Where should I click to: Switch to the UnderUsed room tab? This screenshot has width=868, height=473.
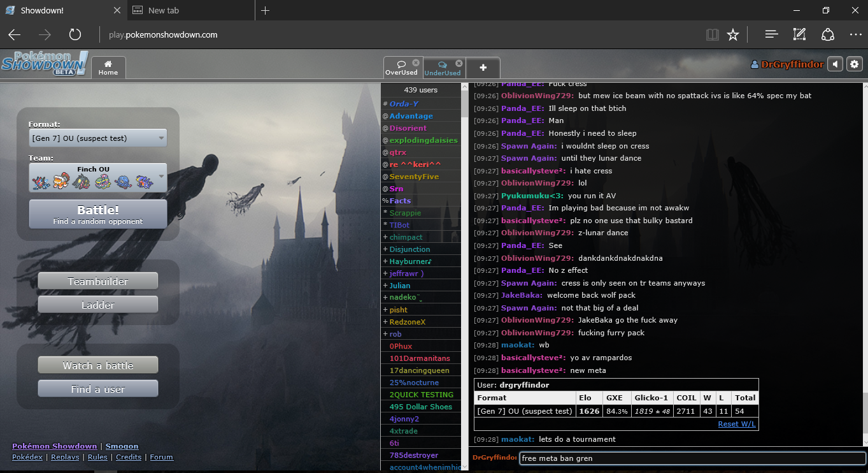(x=441, y=68)
